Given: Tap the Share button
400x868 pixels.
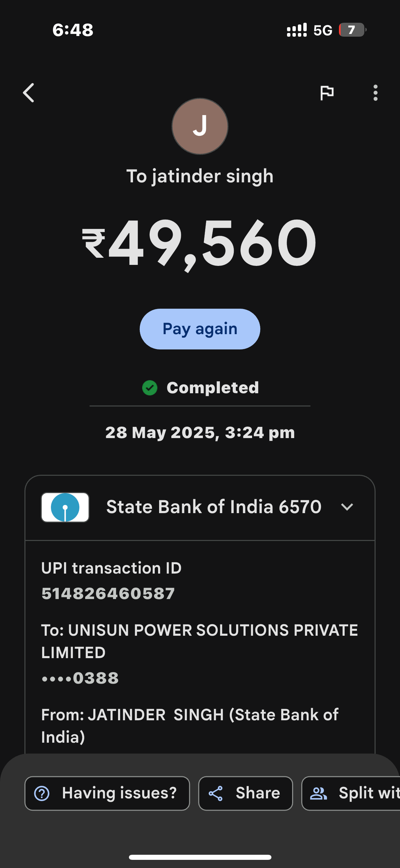Looking at the screenshot, I should 245,793.
